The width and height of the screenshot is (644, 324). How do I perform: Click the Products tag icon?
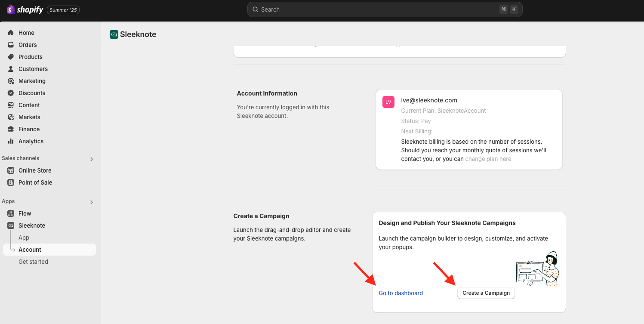click(x=11, y=57)
